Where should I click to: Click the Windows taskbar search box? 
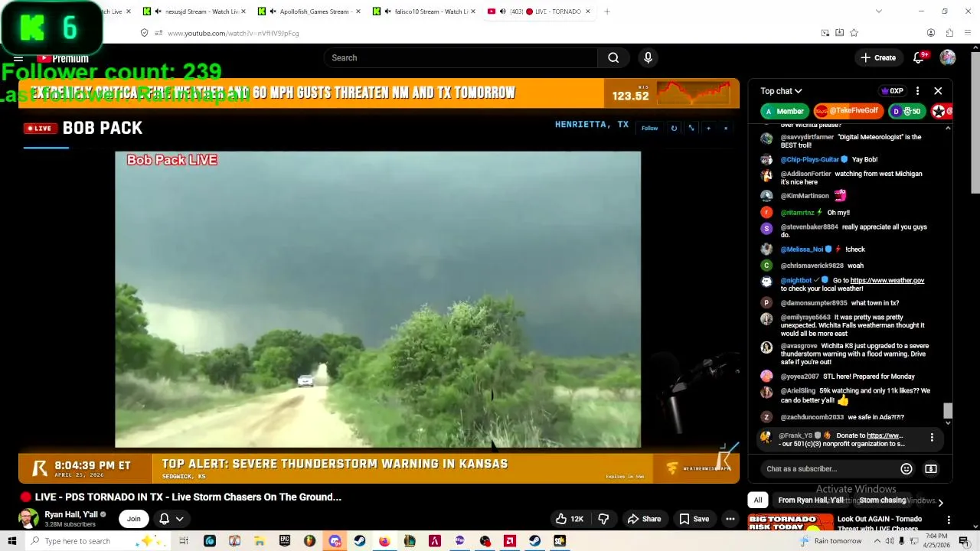[98, 541]
